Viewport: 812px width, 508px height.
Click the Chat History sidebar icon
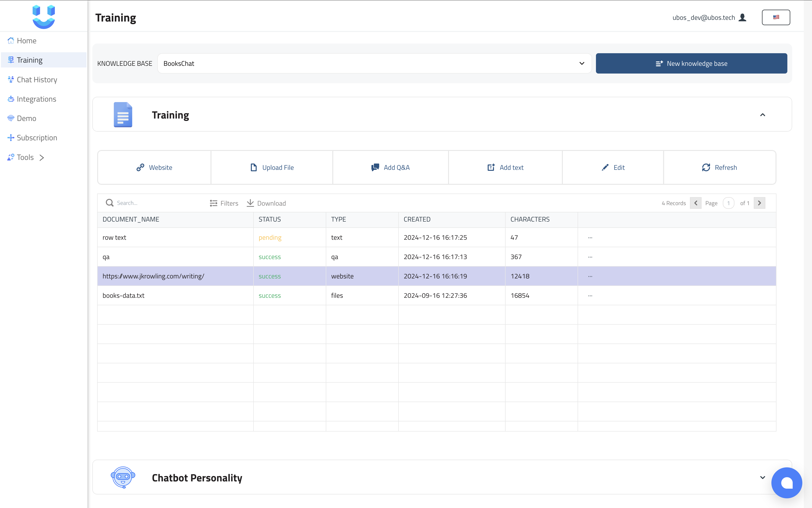(11, 80)
